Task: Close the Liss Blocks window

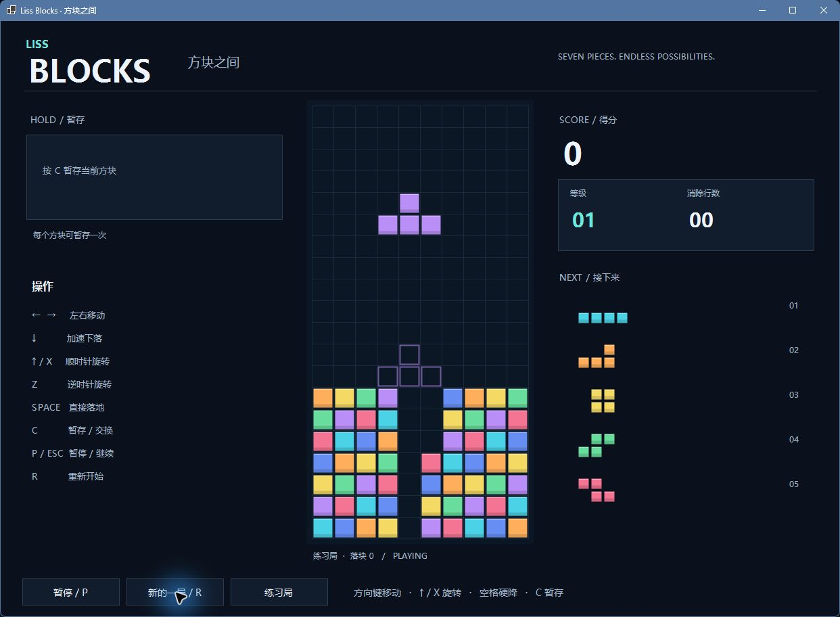Action: (824, 11)
